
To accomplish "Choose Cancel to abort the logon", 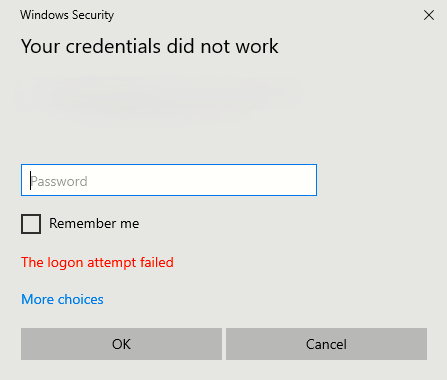I will coord(326,344).
